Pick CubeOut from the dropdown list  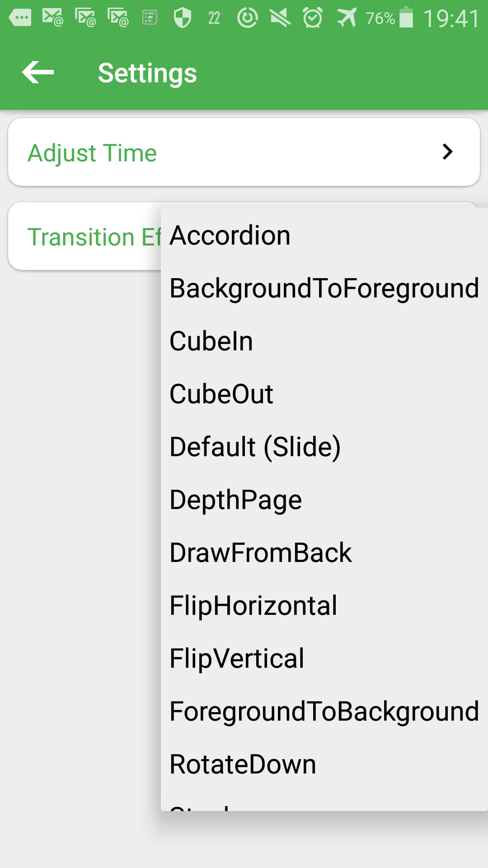[324, 394]
